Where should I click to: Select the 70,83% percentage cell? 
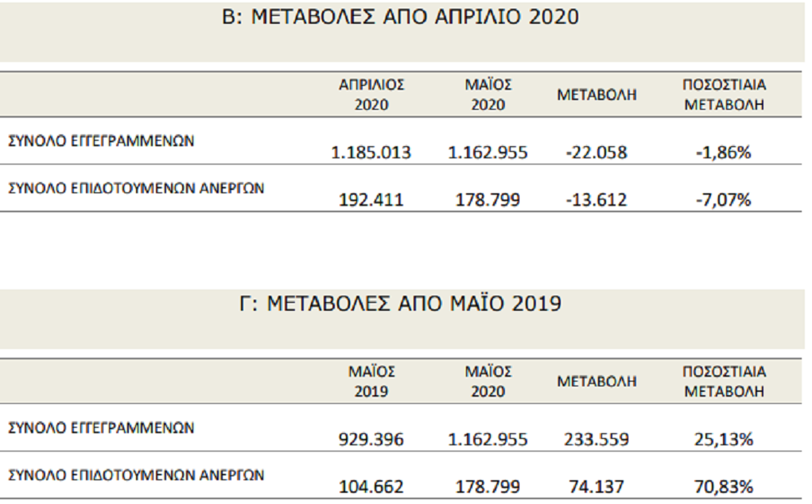[x=724, y=487]
